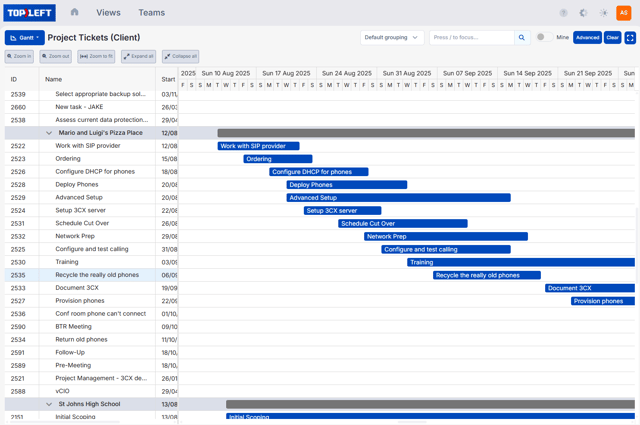Toggle the Mine switch

(544, 37)
